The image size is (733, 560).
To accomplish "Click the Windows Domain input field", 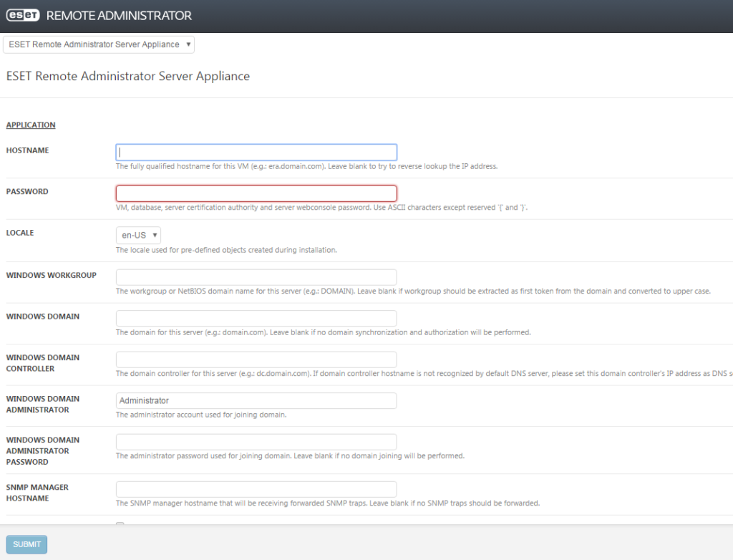I will tap(256, 318).
